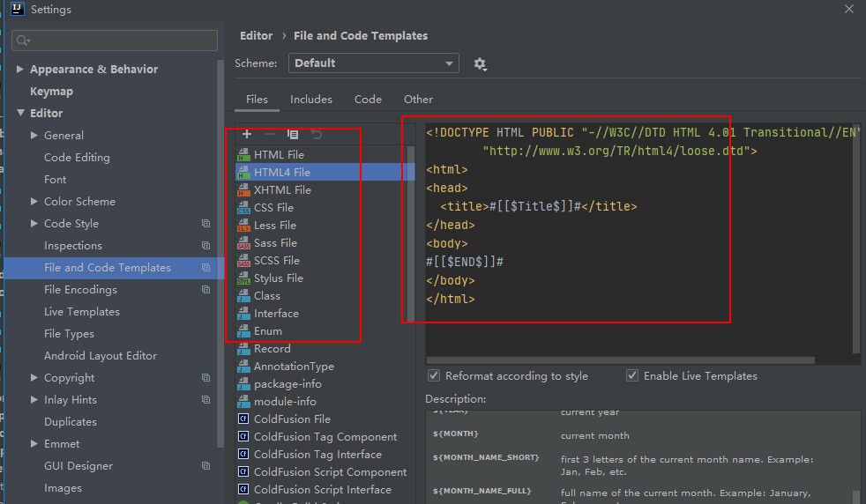Disable the Enable Live Templates checkbox
This screenshot has height=504, width=866.
coord(632,376)
